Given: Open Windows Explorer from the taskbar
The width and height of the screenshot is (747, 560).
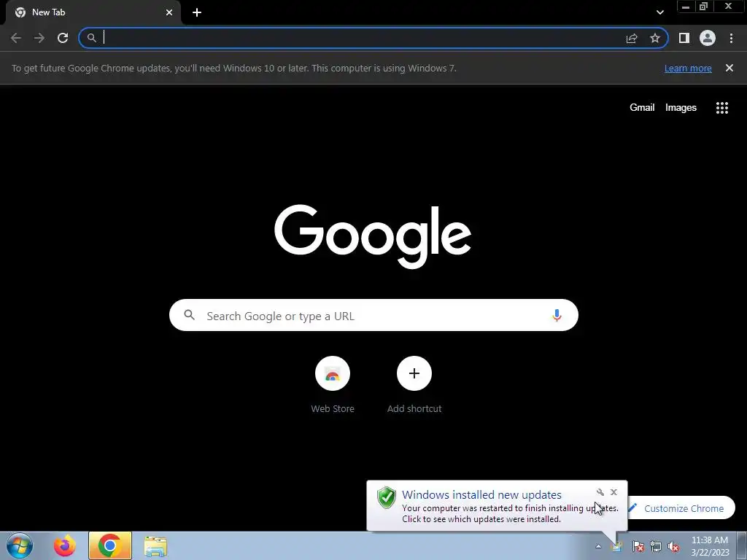Looking at the screenshot, I should click(x=155, y=546).
